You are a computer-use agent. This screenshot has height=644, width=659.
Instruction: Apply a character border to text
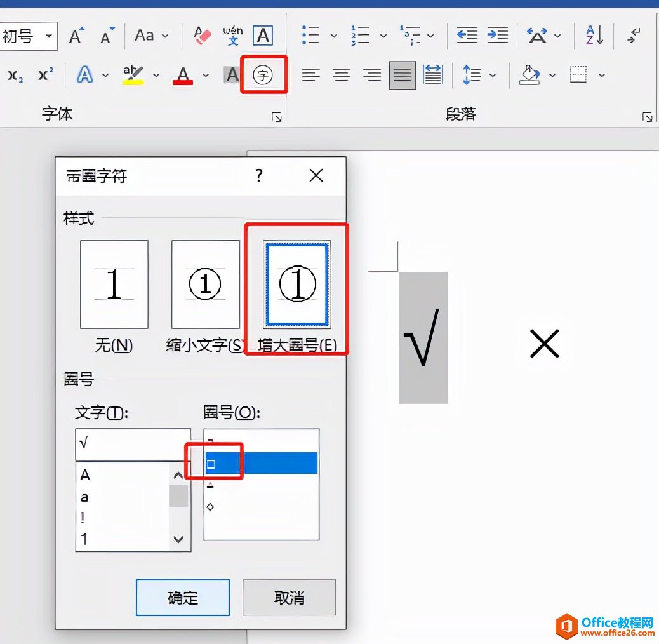[x=263, y=35]
